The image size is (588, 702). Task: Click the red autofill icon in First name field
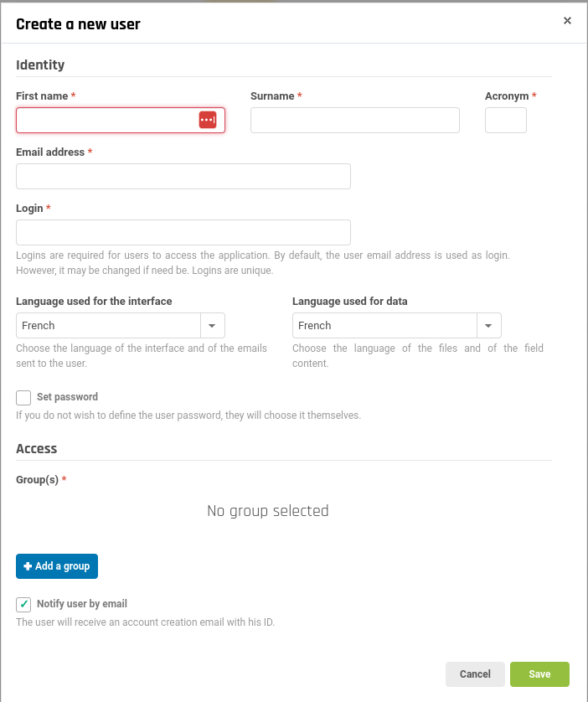coord(207,120)
